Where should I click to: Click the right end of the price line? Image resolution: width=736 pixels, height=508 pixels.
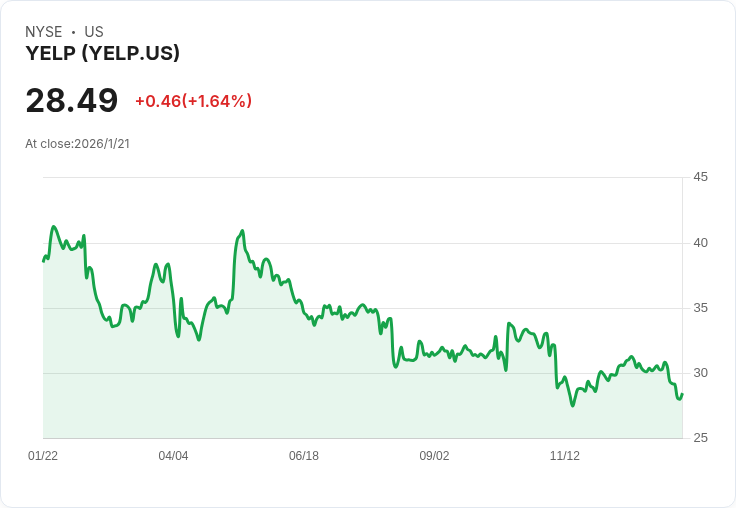[x=682, y=394]
